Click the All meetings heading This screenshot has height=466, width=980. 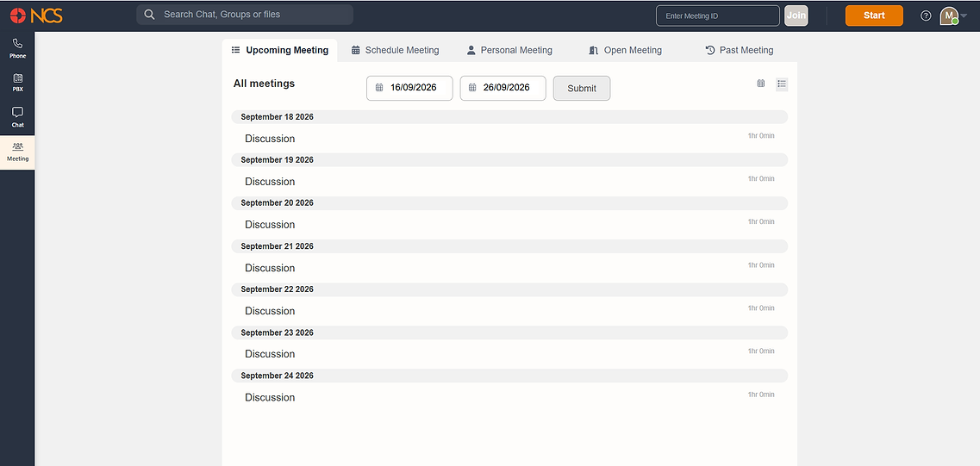pos(264,83)
